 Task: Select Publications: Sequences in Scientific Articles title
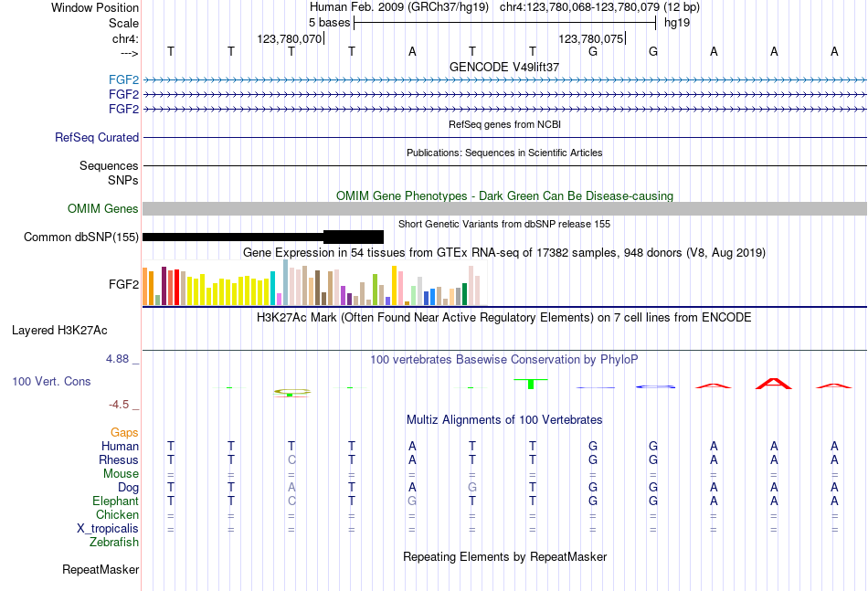[504, 153]
